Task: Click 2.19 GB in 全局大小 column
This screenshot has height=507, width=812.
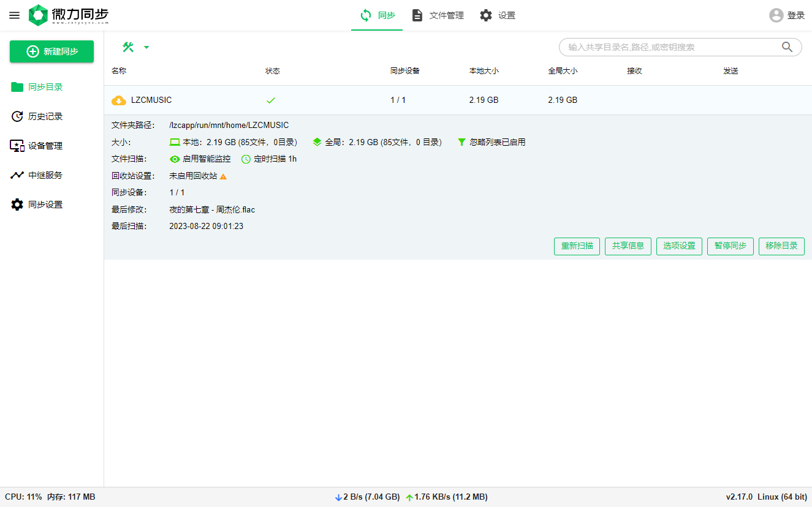Action: pos(563,100)
